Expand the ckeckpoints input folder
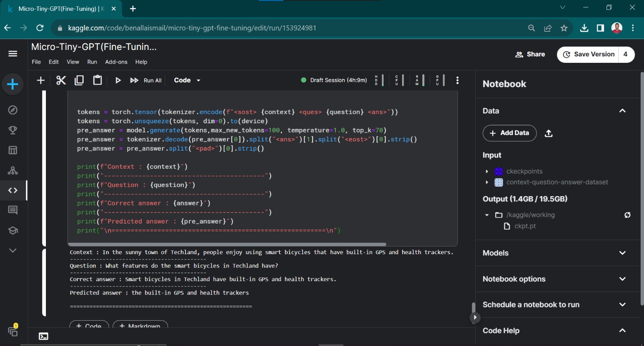This screenshot has height=346, width=644. 487,172
